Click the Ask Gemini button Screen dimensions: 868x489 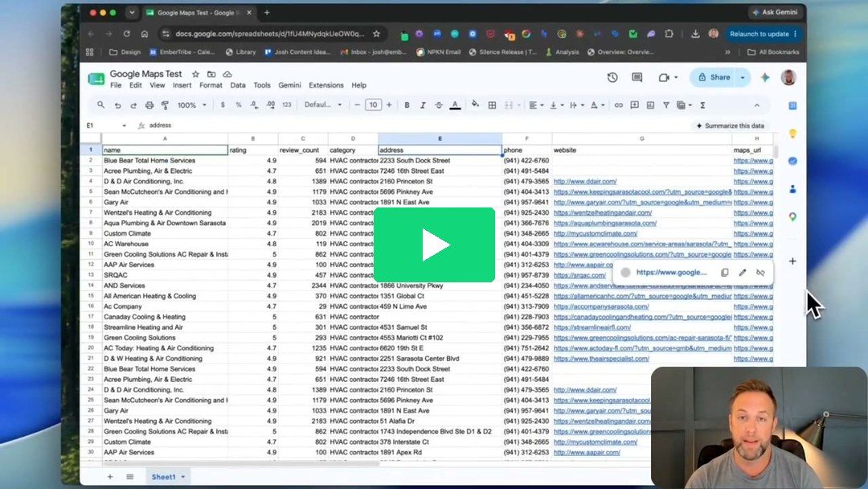click(x=775, y=12)
